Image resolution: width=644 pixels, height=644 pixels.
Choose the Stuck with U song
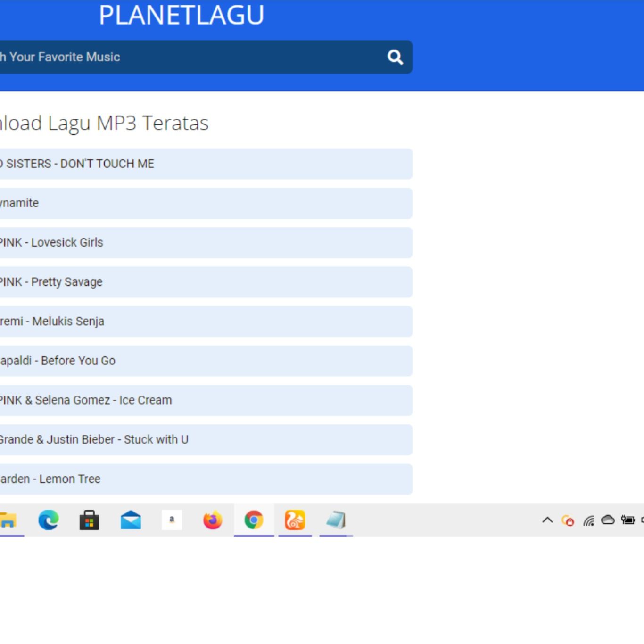(x=206, y=440)
